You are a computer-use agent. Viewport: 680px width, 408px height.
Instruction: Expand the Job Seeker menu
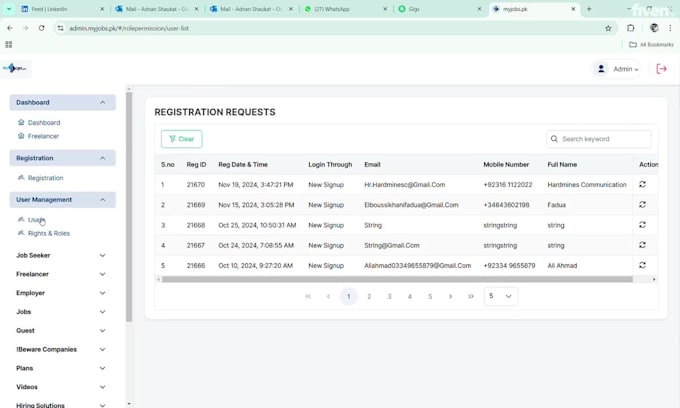61,255
